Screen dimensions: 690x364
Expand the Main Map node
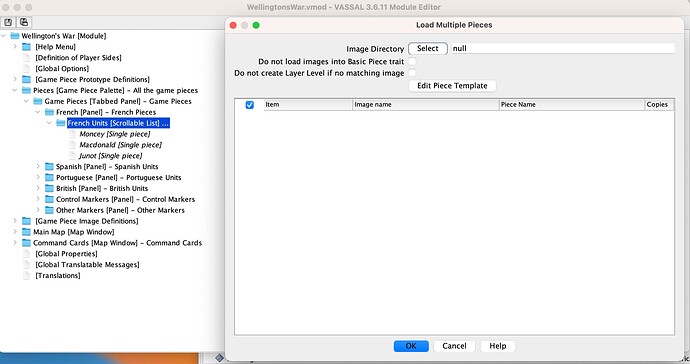coord(15,232)
